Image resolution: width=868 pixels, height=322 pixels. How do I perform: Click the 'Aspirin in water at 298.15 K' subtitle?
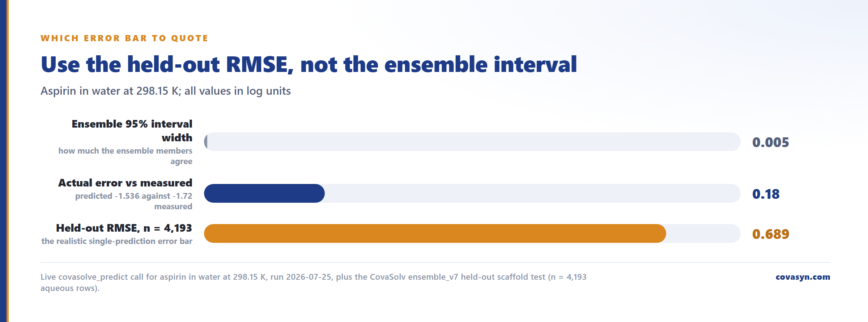(x=166, y=91)
